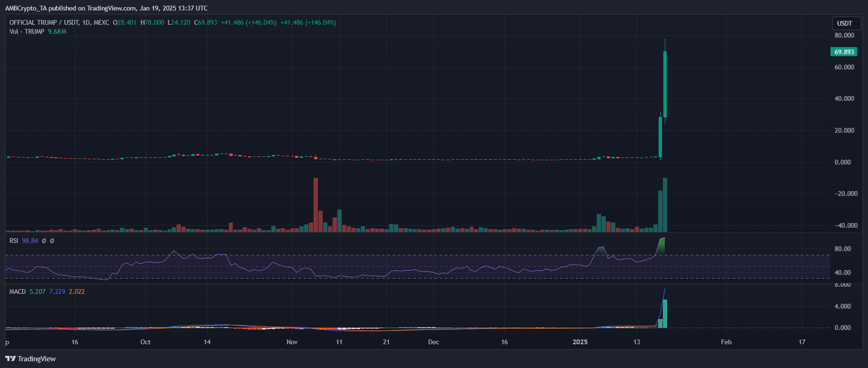Click the MACD 4.000 axis label

842,306
